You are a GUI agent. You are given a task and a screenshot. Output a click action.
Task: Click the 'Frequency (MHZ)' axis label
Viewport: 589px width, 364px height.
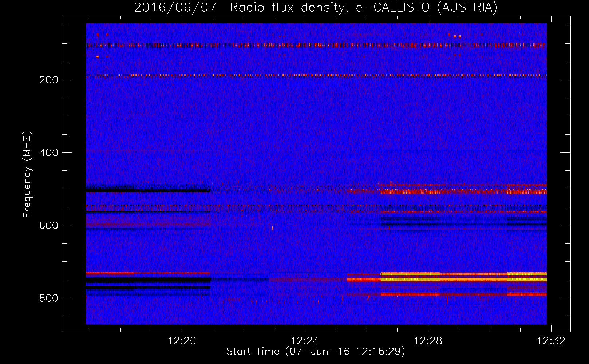(x=27, y=174)
